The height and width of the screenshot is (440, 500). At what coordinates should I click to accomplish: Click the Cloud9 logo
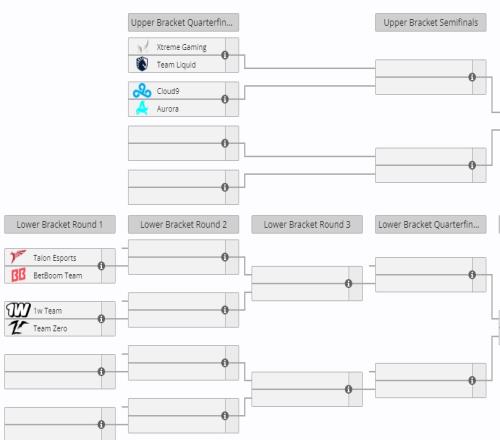click(x=142, y=91)
